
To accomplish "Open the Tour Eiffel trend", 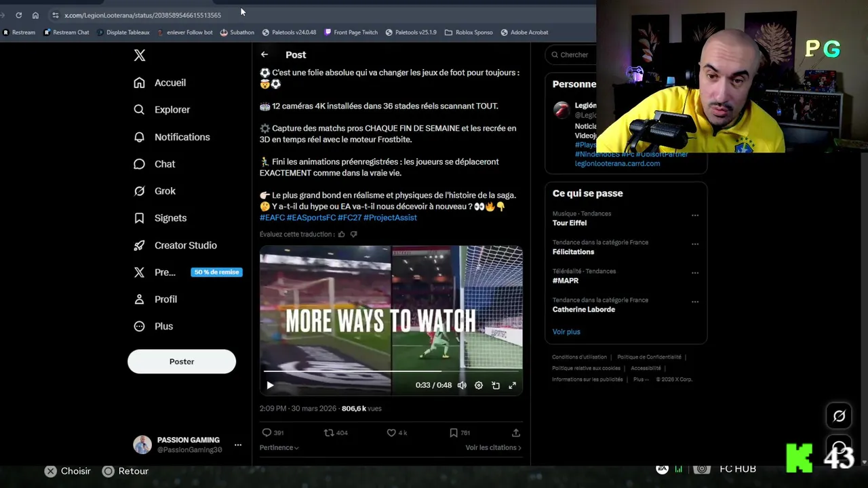I will tap(570, 223).
